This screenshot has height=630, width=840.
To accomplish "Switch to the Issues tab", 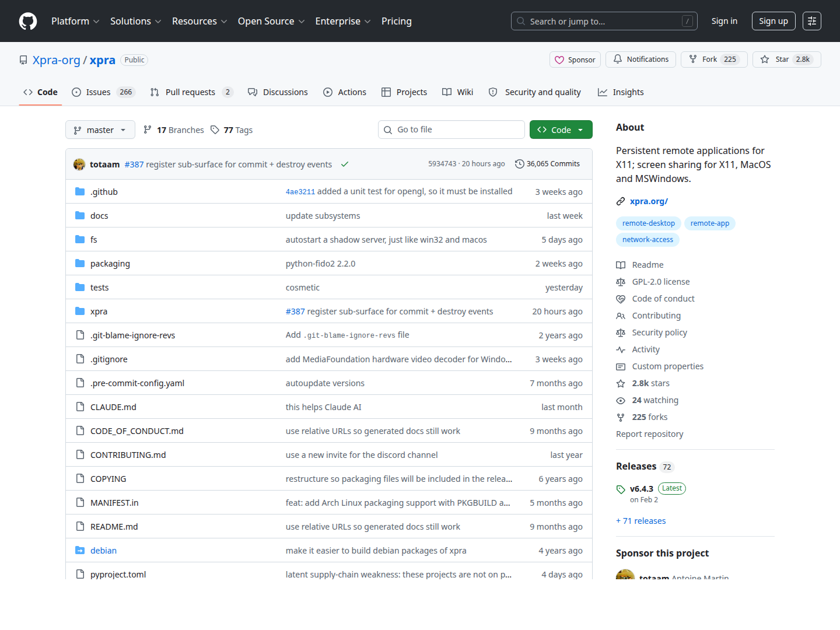I will pyautogui.click(x=103, y=92).
